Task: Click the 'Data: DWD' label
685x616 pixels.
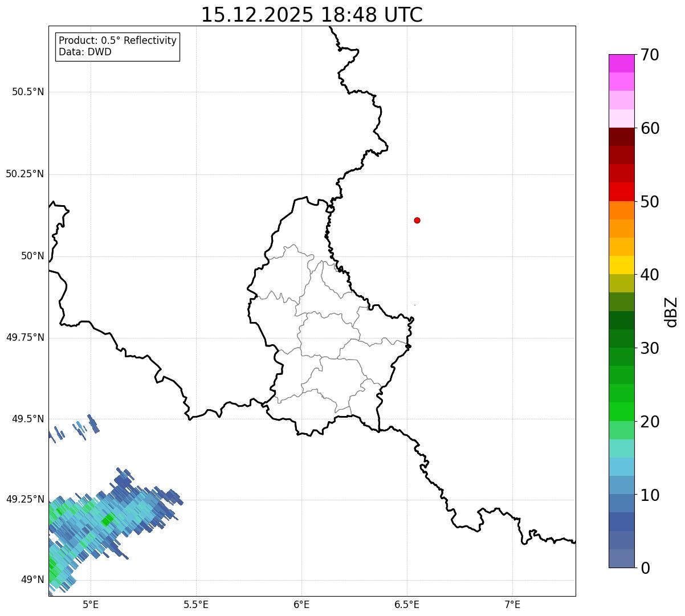Action: pyautogui.click(x=85, y=52)
